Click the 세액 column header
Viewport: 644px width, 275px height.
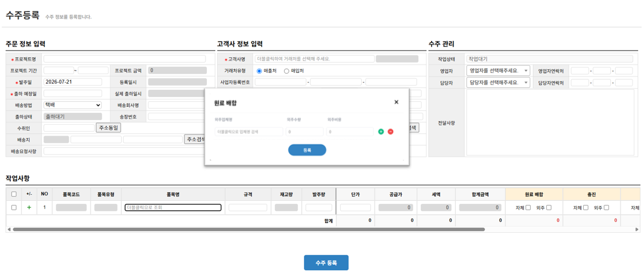pos(436,194)
